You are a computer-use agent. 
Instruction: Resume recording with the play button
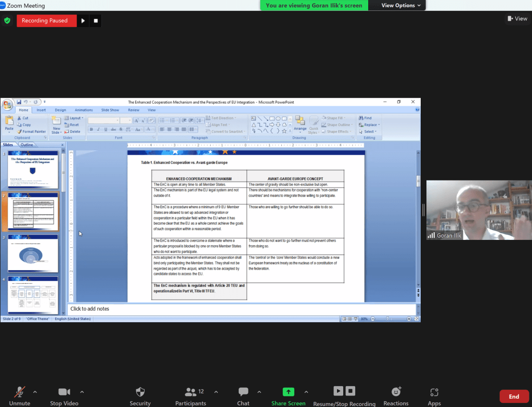[83, 21]
